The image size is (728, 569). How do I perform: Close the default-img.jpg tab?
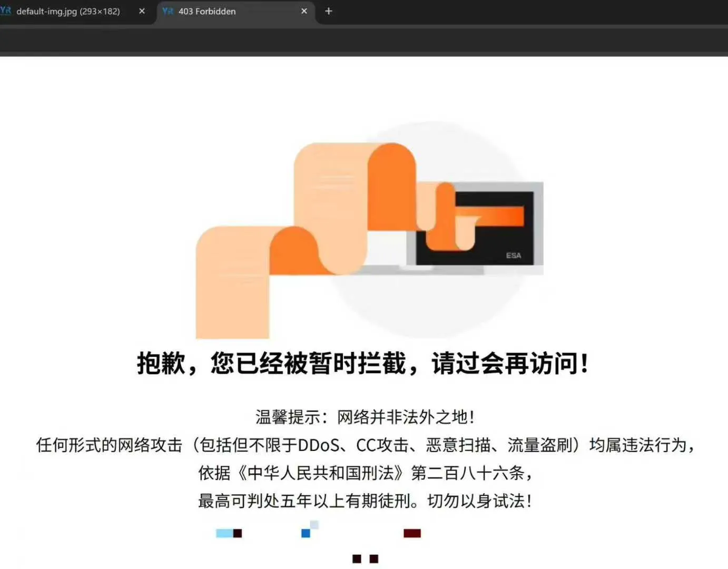(142, 11)
